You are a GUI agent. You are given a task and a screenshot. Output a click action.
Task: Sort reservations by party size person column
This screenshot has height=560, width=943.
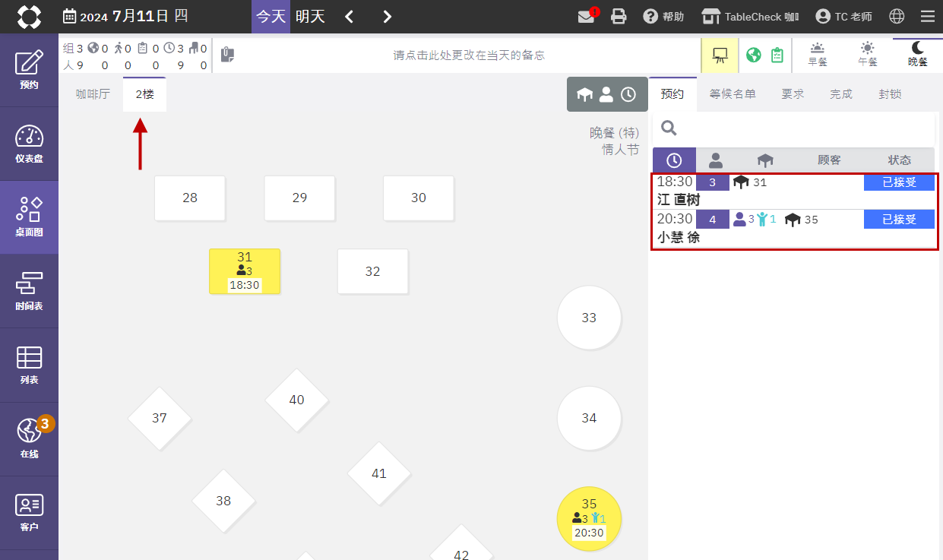point(716,160)
